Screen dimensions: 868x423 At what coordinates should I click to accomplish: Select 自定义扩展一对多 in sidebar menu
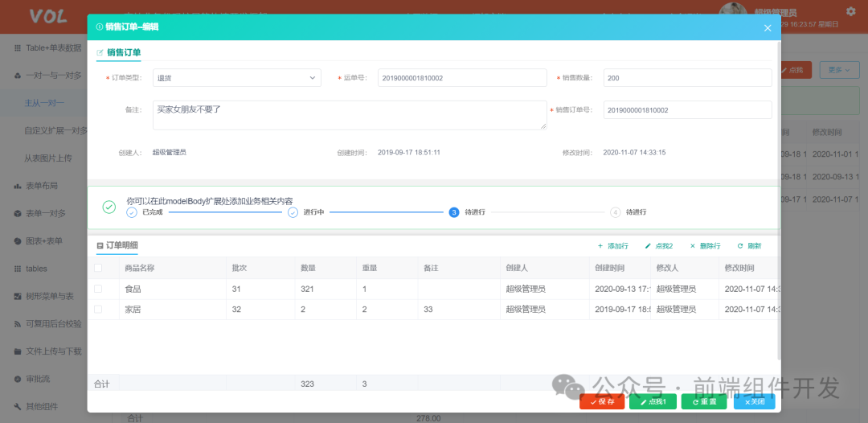pyautogui.click(x=56, y=130)
